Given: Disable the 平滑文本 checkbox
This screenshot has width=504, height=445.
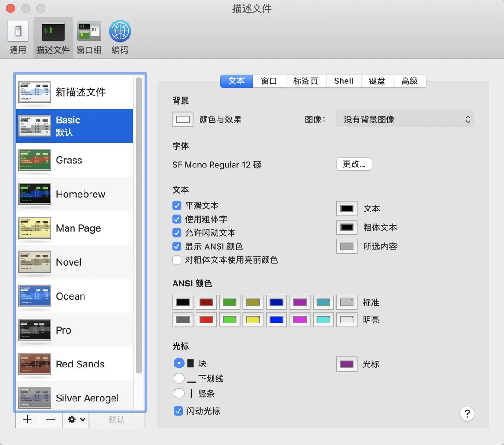Looking at the screenshot, I should [177, 205].
